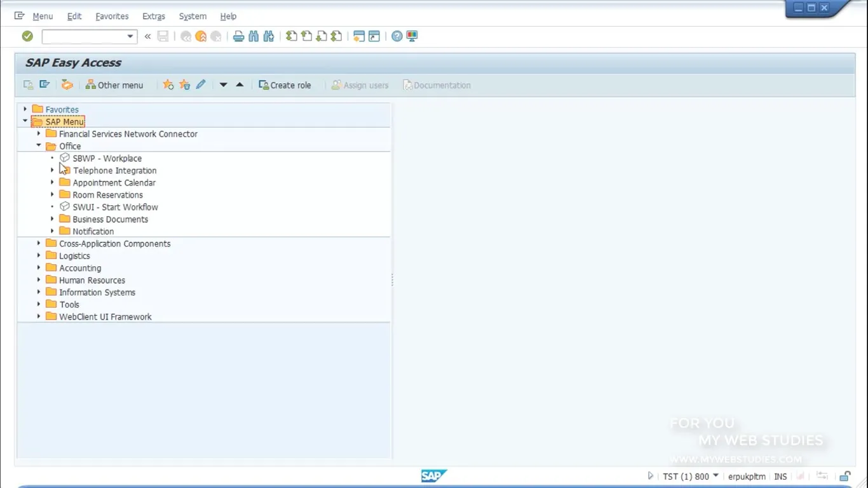Go to Next Page icon
The width and height of the screenshot is (868, 488).
point(322,36)
